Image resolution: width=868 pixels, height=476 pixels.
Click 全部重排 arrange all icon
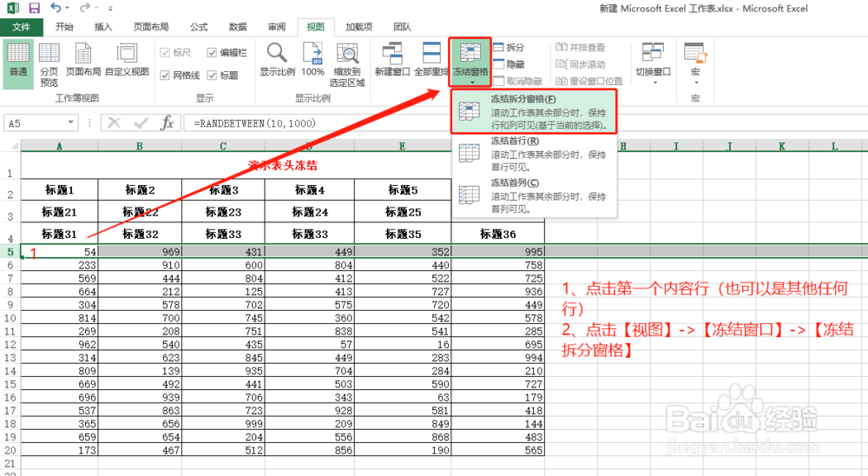tap(431, 60)
